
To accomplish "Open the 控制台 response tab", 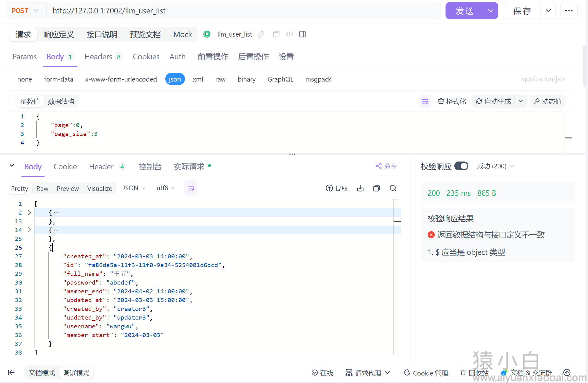I will point(150,167).
